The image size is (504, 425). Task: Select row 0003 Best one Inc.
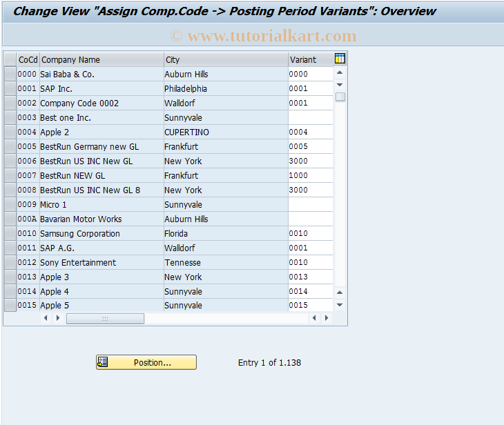pos(10,117)
